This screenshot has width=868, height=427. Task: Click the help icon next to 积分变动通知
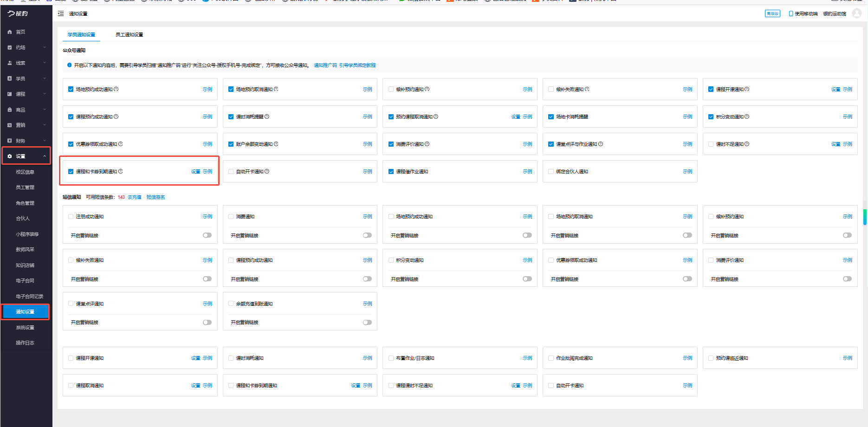(747, 116)
